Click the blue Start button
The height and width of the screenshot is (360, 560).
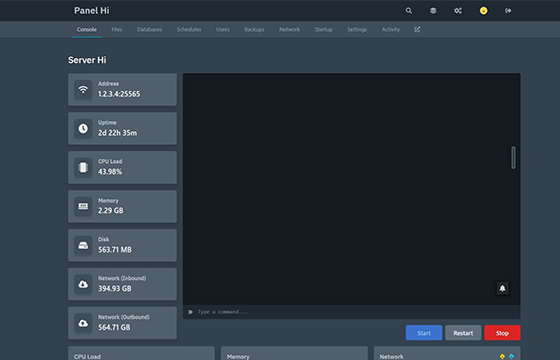click(x=424, y=333)
